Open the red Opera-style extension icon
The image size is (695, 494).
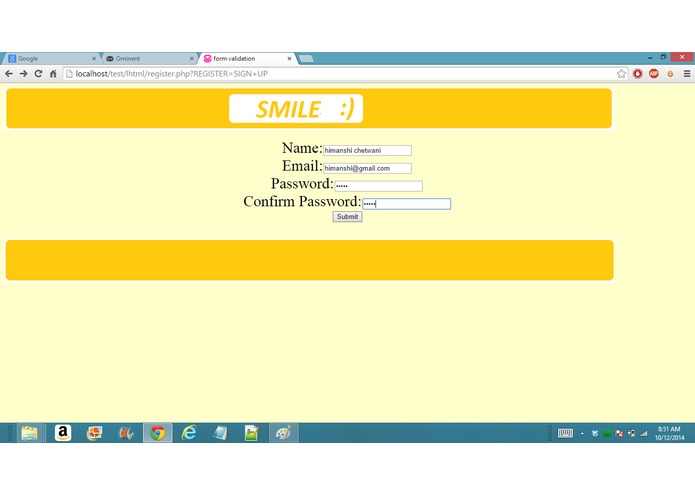pos(637,74)
